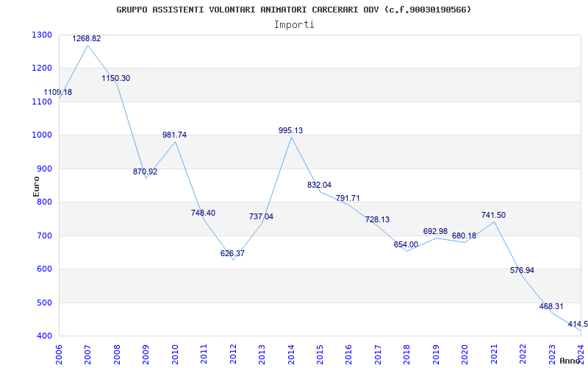Click the 576.94 data label

point(522,271)
